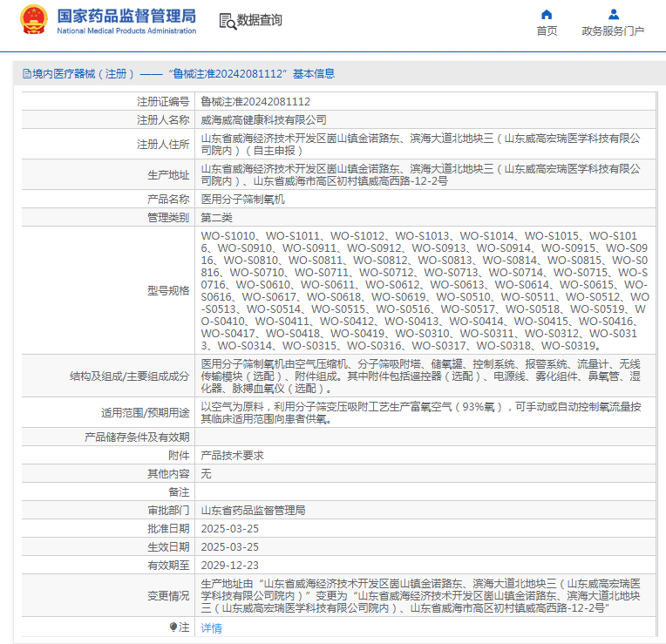
Task: Select 第二类 management category value
Action: [216, 218]
